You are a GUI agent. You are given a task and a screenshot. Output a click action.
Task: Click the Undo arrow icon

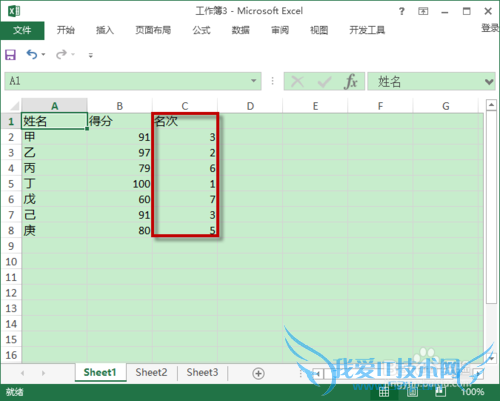pyautogui.click(x=32, y=54)
